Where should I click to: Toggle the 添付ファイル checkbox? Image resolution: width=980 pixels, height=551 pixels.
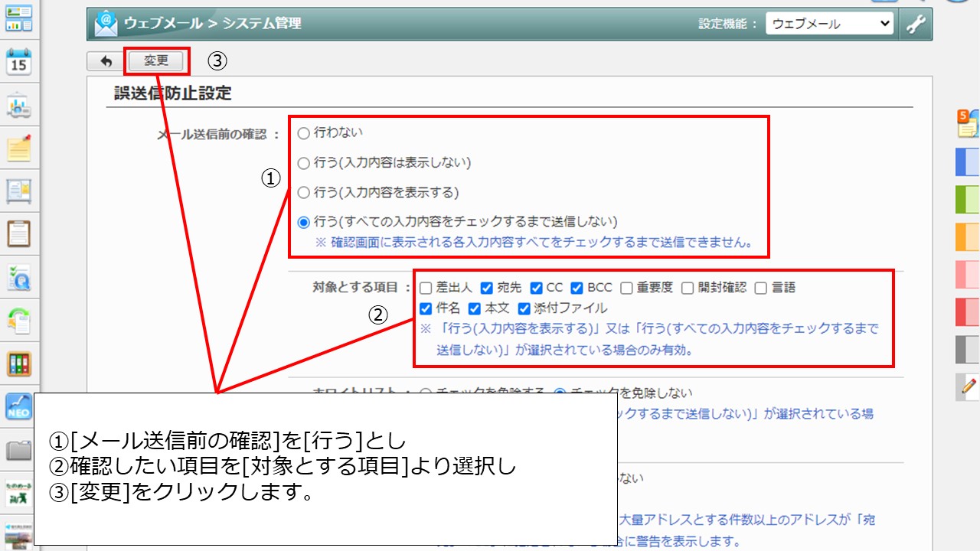tap(524, 309)
